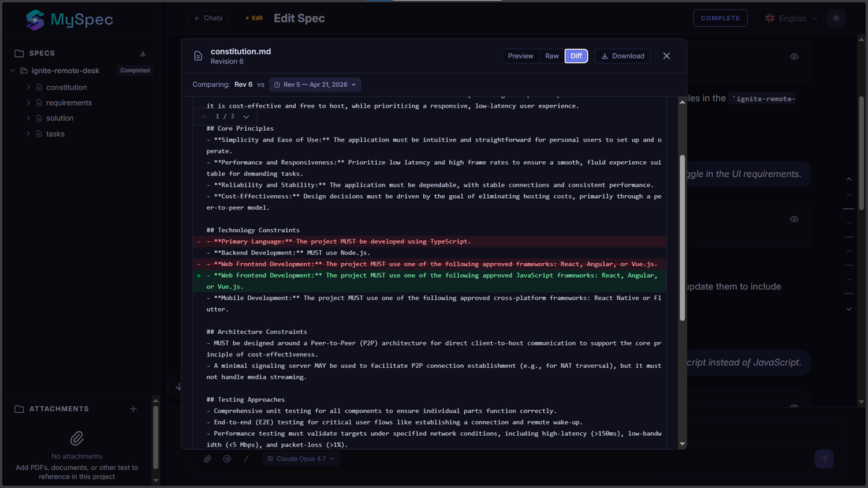
Task: Download all specs from SPECS header
Action: point(142,53)
